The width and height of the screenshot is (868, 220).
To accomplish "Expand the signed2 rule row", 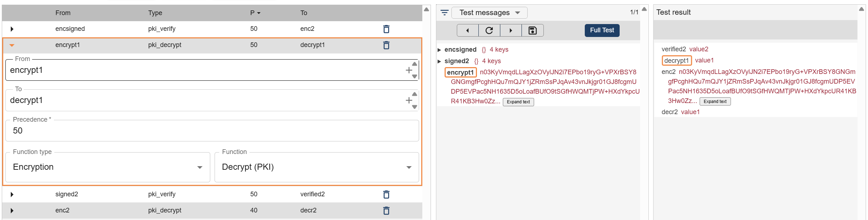I will (12, 195).
